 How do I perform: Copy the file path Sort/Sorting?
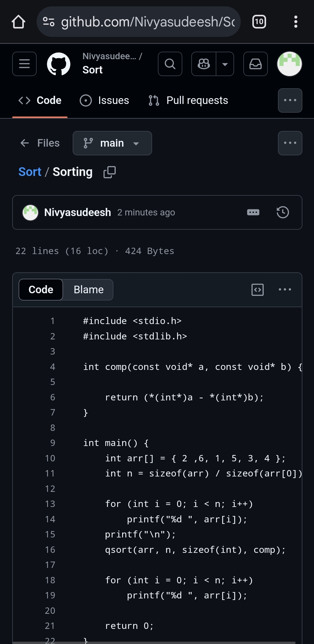(x=110, y=172)
